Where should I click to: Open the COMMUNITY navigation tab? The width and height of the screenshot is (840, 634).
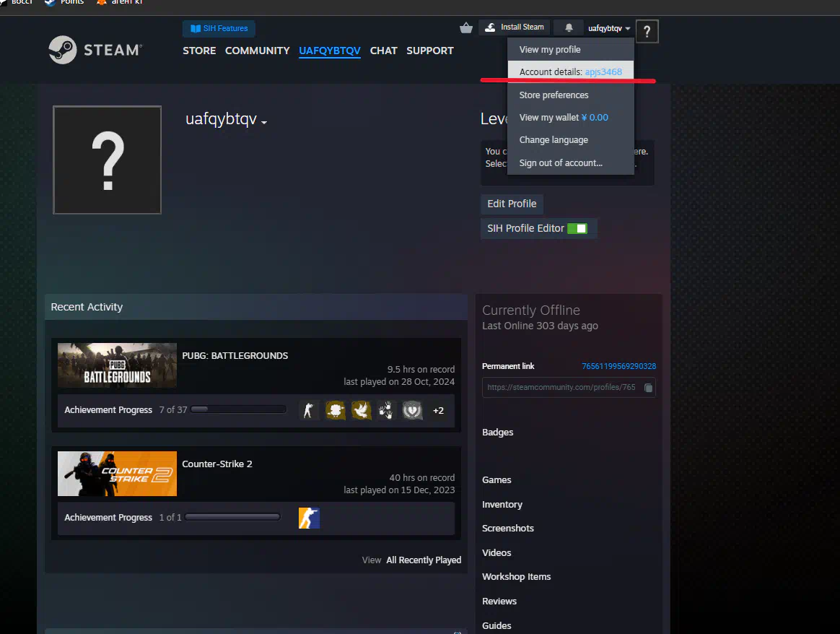click(x=257, y=51)
